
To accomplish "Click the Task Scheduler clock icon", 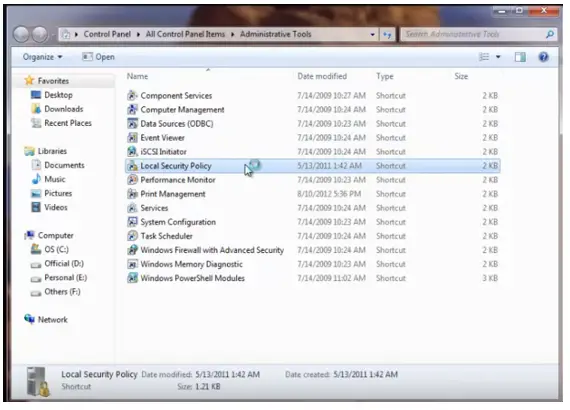I will pos(132,236).
